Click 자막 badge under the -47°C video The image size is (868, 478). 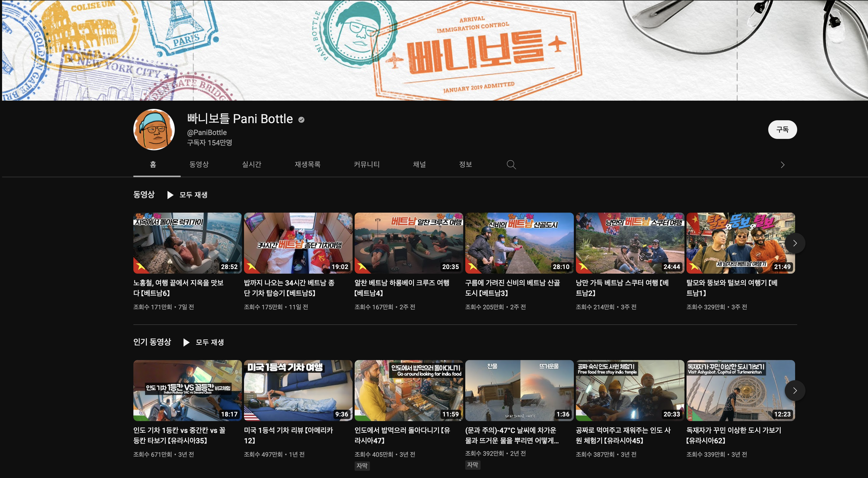tap(473, 465)
